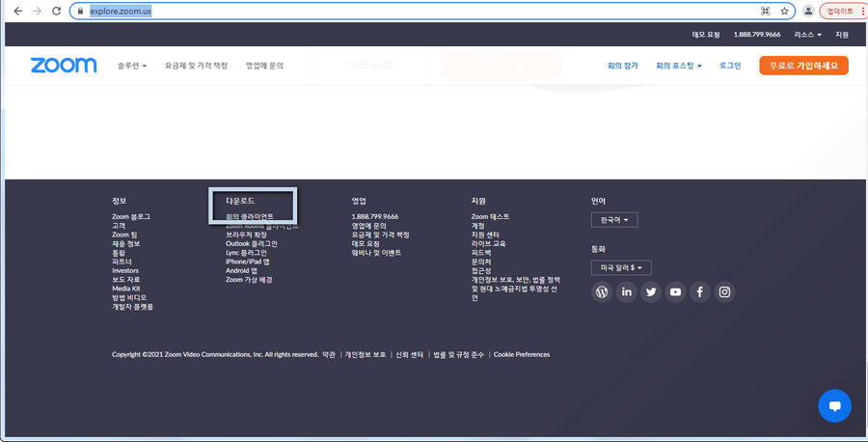
Task: Open Cookie Preferences link
Action: [x=522, y=354]
